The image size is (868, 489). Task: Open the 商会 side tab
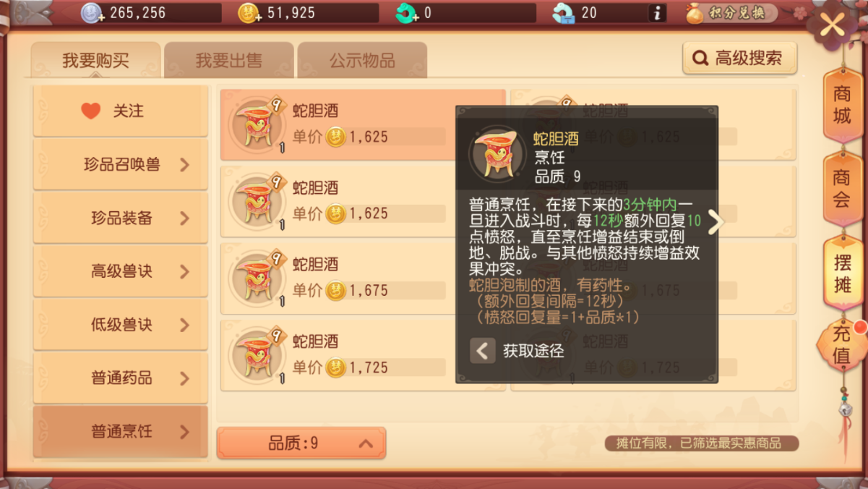coord(843,190)
